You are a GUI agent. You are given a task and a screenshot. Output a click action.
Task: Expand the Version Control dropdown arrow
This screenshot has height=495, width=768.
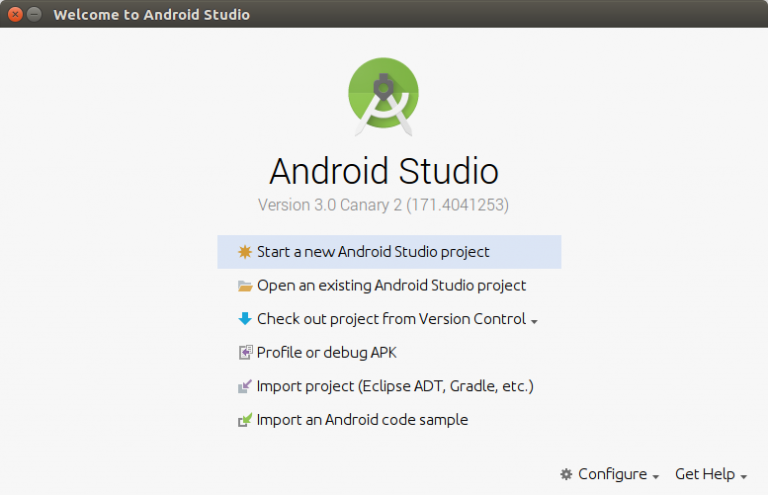(534, 321)
